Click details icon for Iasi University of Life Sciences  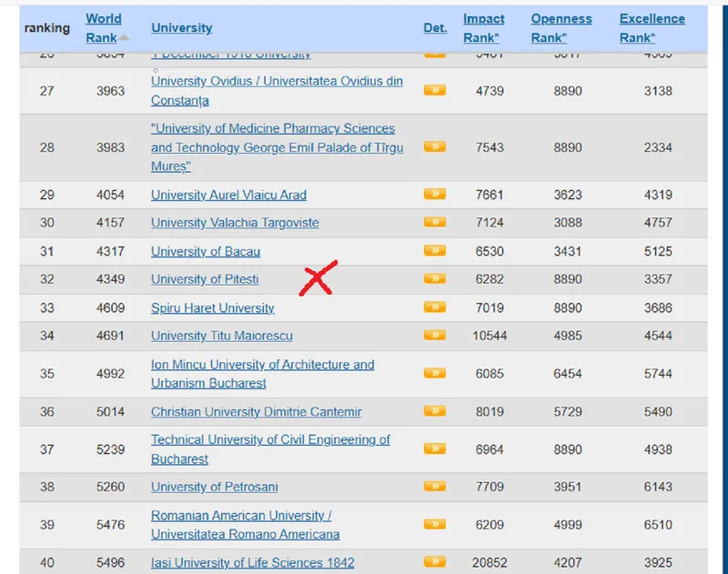(434, 561)
